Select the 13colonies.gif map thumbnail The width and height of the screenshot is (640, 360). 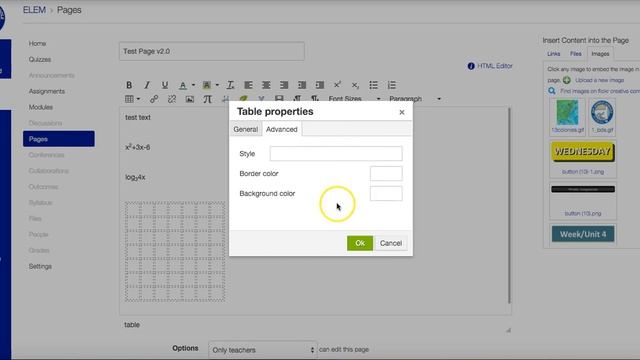pos(567,113)
